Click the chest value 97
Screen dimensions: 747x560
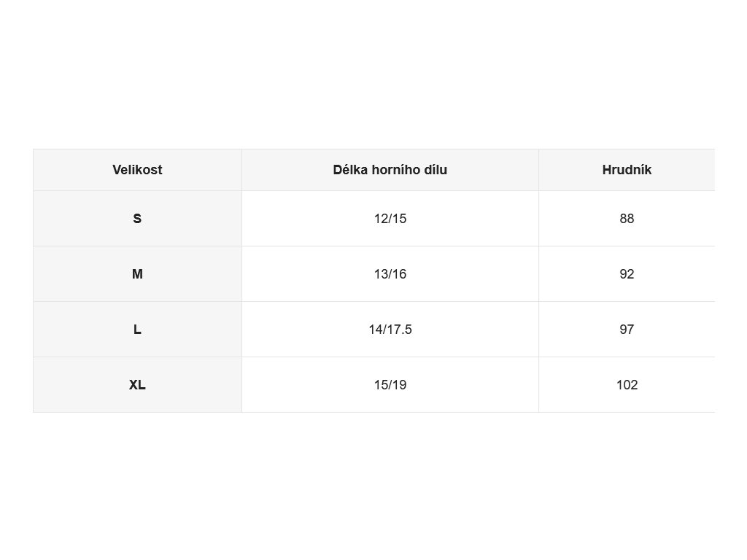[627, 329]
